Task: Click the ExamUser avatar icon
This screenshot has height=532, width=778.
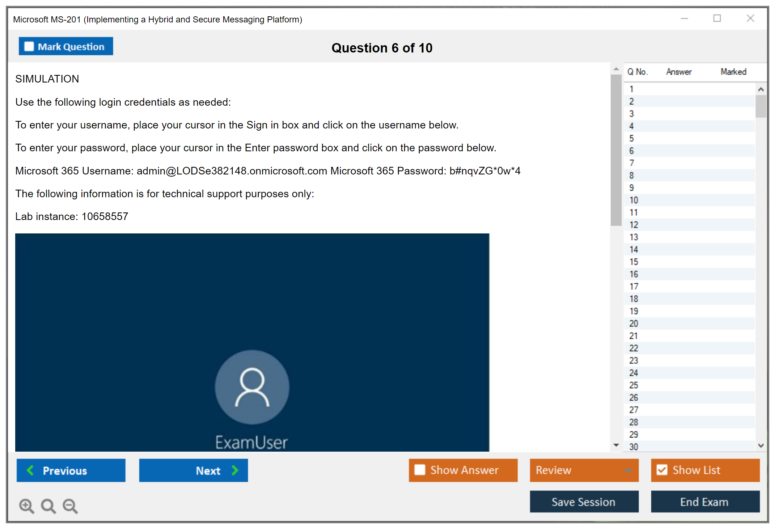Action: (252, 387)
